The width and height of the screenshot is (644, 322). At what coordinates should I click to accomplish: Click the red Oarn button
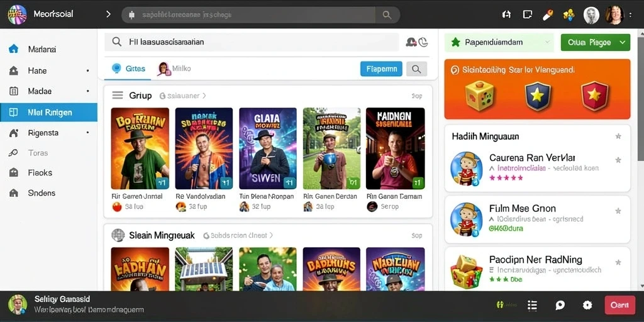(619, 305)
